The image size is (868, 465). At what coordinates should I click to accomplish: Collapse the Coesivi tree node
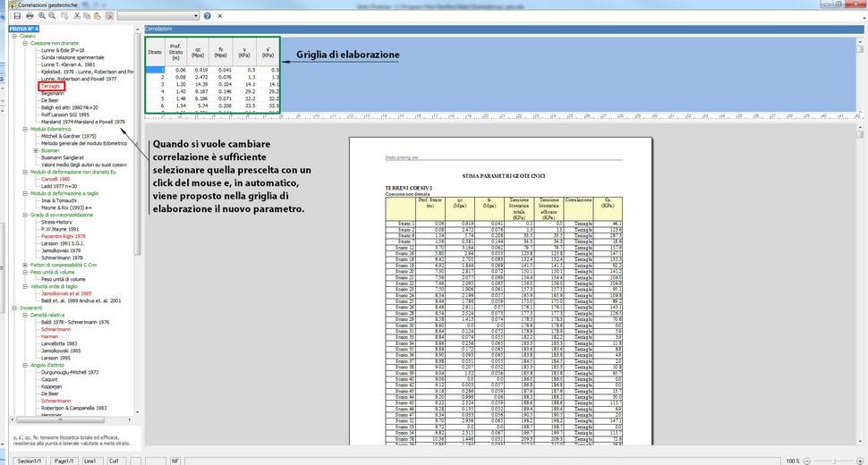pyautogui.click(x=14, y=36)
